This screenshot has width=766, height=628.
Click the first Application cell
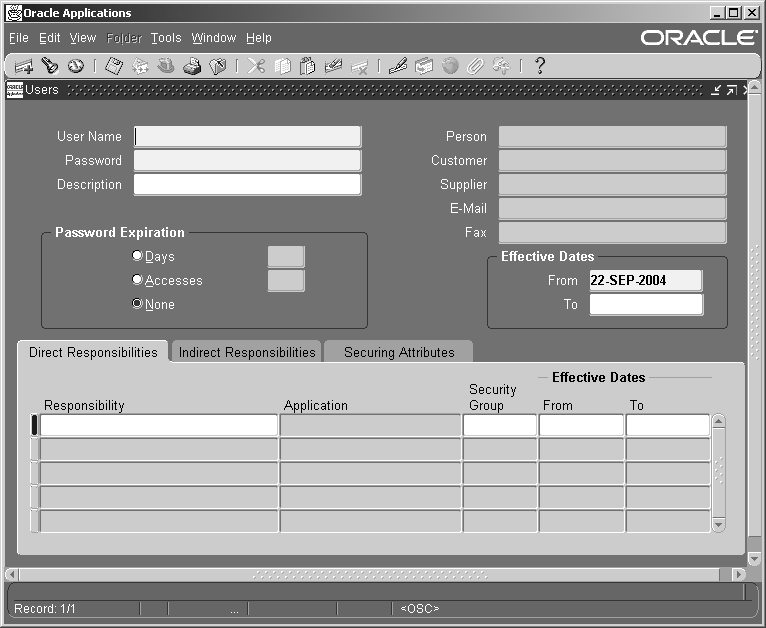(x=371, y=425)
